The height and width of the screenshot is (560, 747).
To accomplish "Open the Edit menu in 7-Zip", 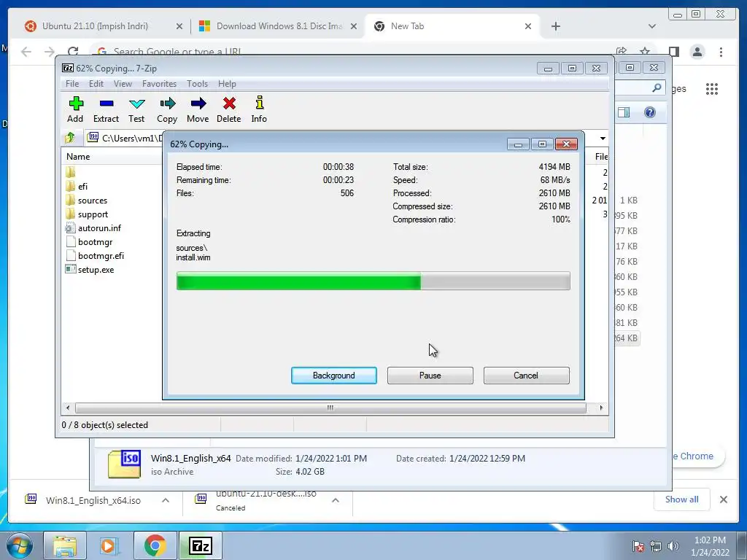I will 96,84.
